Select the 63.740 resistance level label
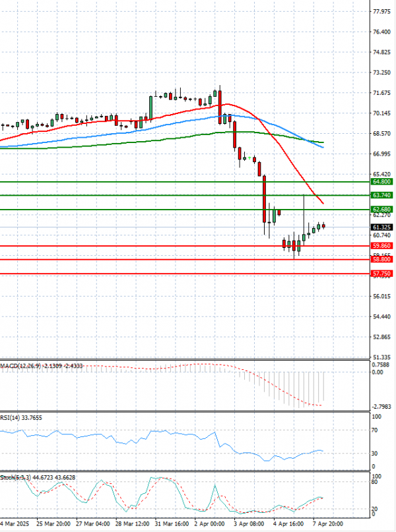Screen dimensions: 396x532 click(x=381, y=195)
